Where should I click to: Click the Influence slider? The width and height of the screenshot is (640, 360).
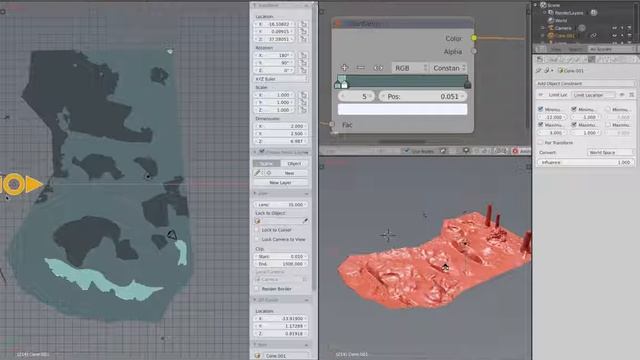click(x=585, y=162)
